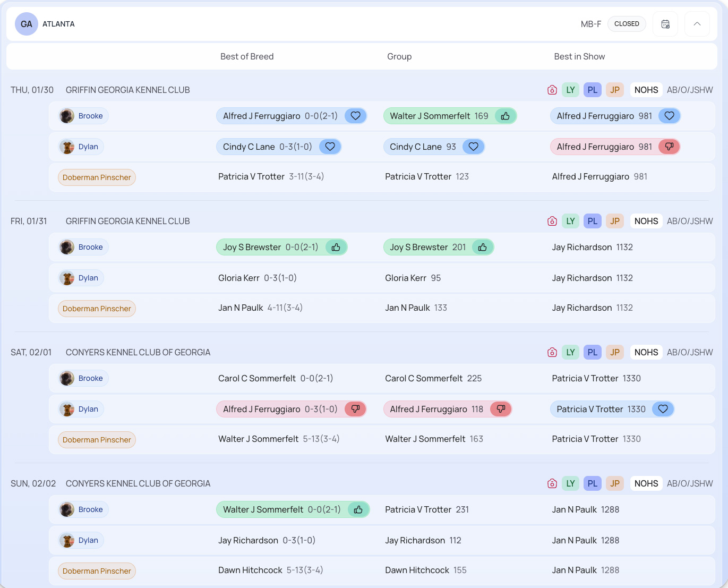Screen dimensions: 728x588
Task: Click thumbs-up on Joy S Brewster 201
Action: 482,247
